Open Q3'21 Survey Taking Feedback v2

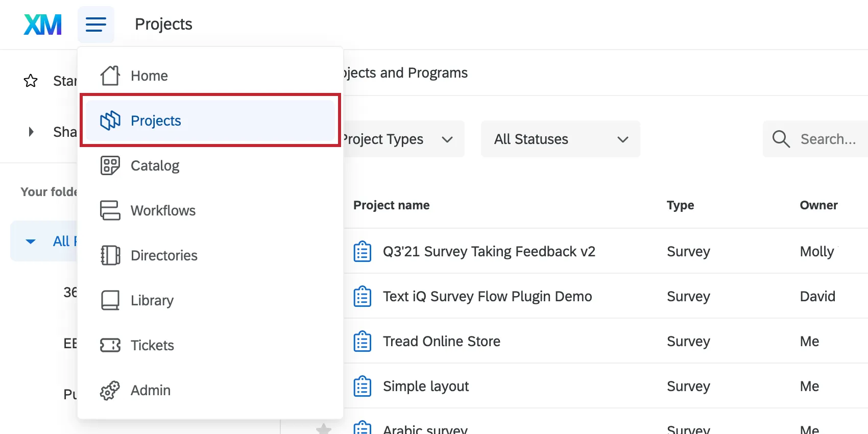pos(489,251)
